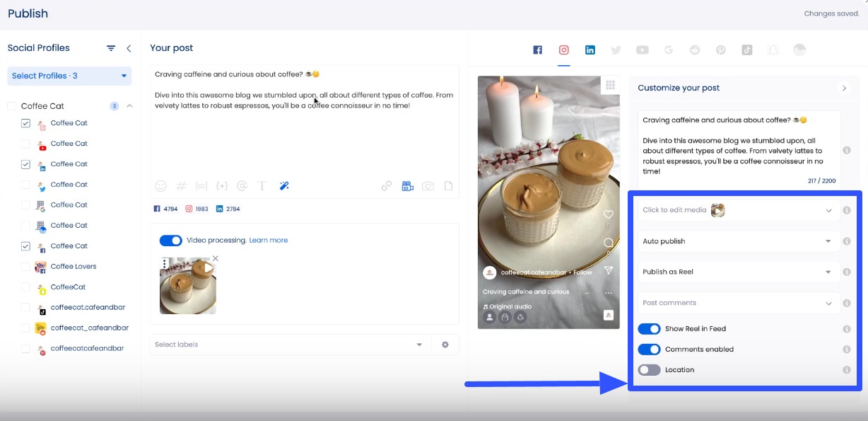Viewport: 868px width, 421px height.
Task: Add a video with the camera reel icon
Action: [x=407, y=185]
